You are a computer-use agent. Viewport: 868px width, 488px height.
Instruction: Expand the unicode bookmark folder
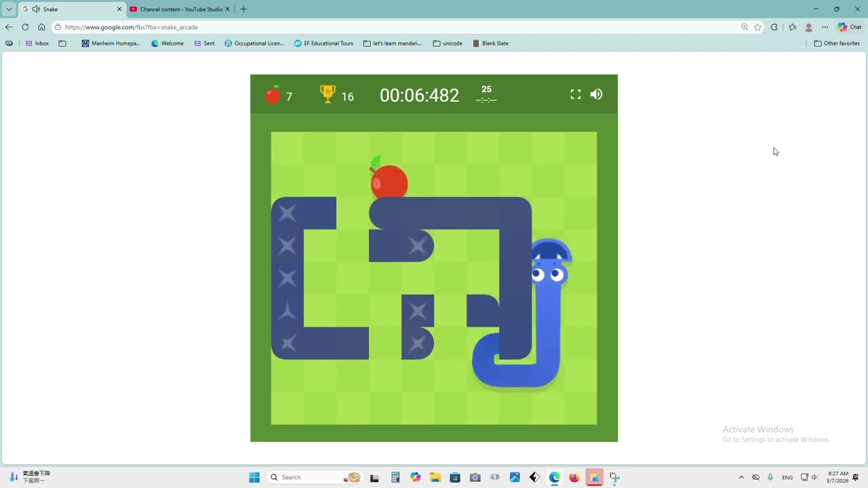pyautogui.click(x=448, y=43)
